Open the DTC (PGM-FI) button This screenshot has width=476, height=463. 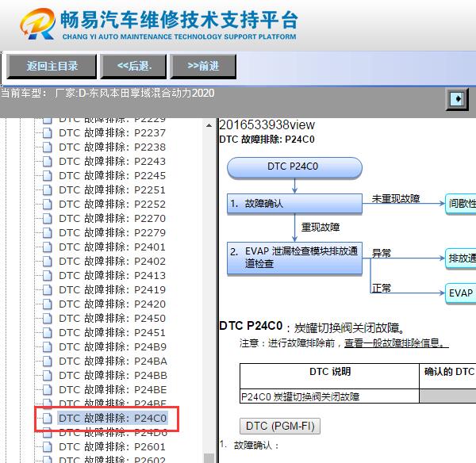point(280,426)
